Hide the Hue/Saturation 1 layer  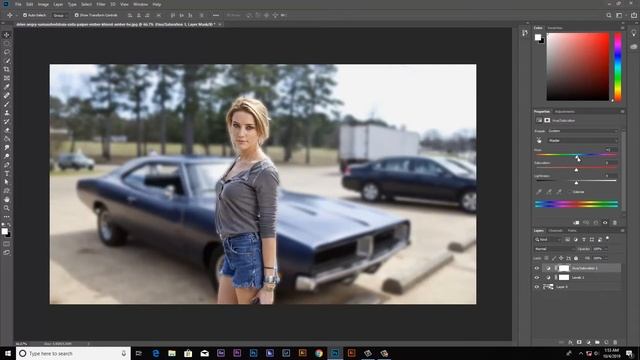pyautogui.click(x=537, y=268)
